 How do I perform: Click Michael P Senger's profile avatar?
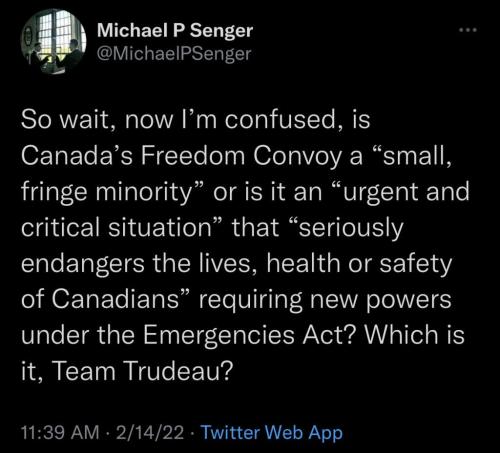[53, 41]
